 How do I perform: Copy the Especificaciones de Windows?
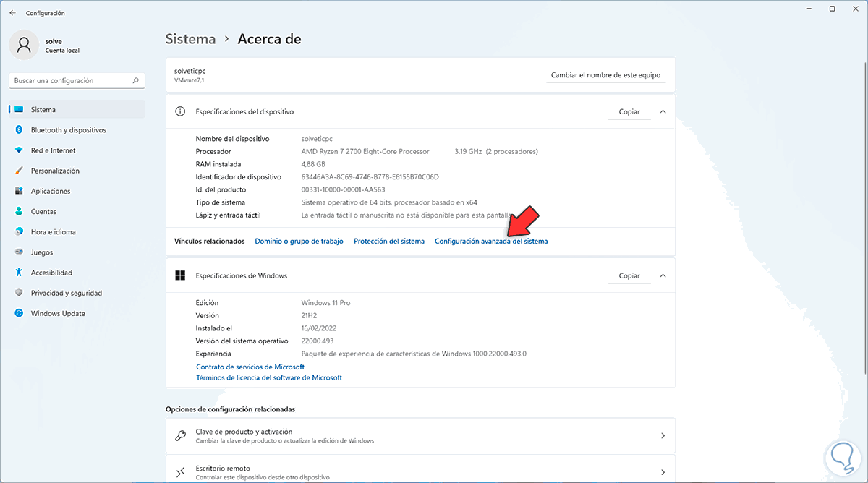[x=629, y=276]
